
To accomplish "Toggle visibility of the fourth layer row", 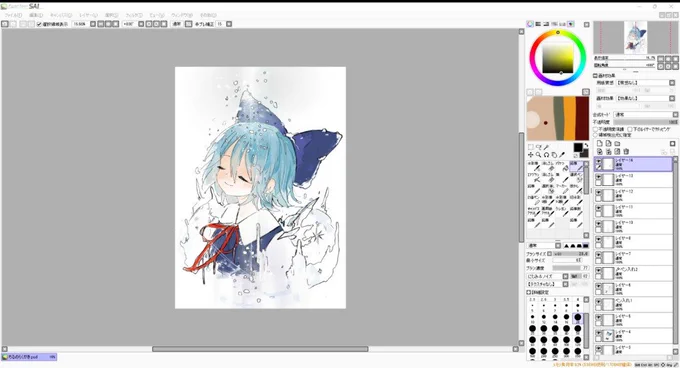I will [598, 208].
